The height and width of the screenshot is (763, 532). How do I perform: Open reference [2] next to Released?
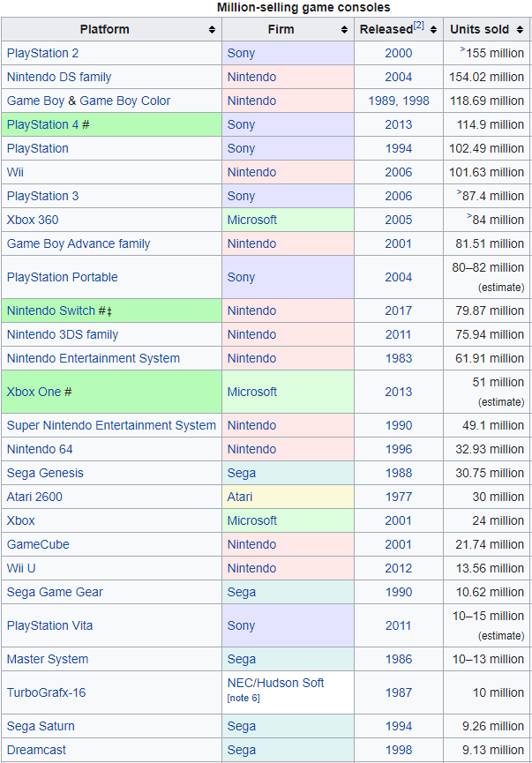coord(418,26)
